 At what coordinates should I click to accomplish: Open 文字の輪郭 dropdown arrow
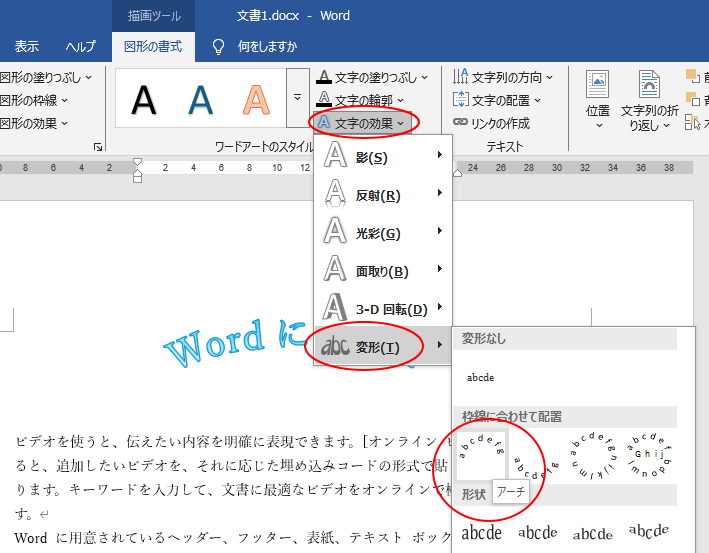pos(401,100)
